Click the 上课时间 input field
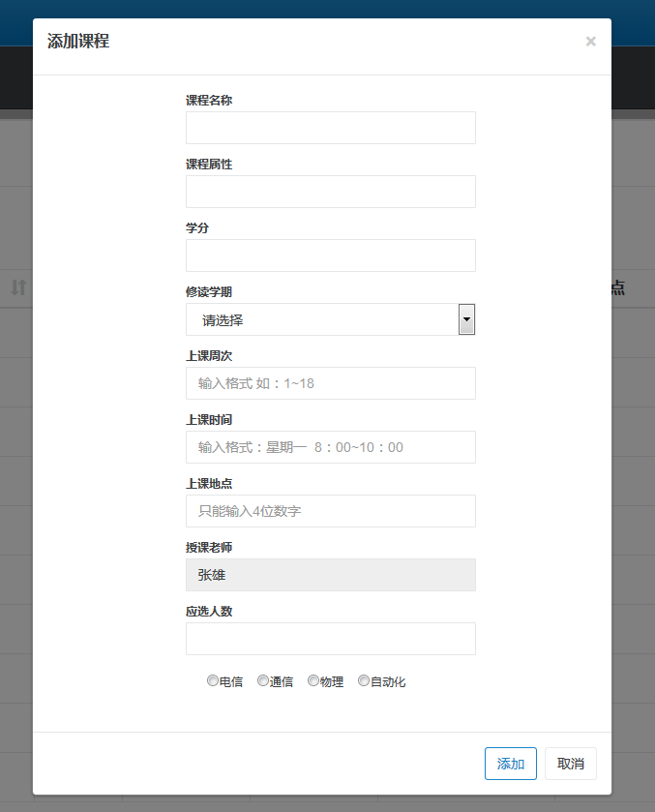The height and width of the screenshot is (812, 655). click(x=330, y=447)
